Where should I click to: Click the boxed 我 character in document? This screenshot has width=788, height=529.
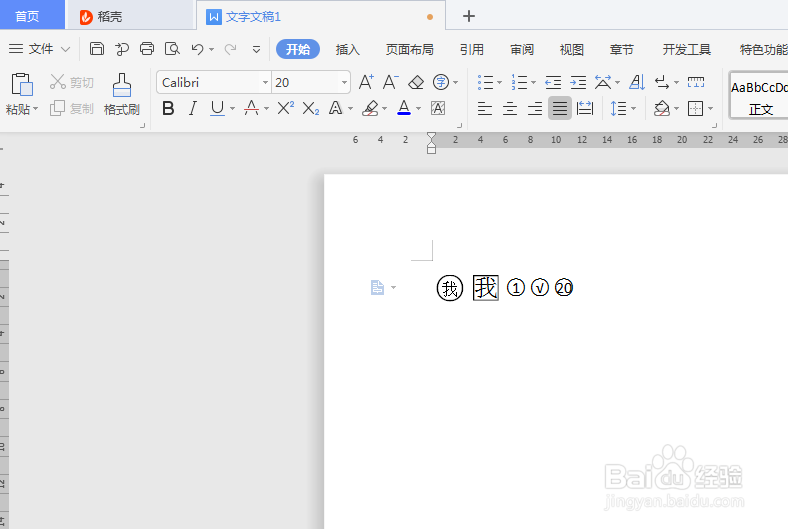[485, 288]
